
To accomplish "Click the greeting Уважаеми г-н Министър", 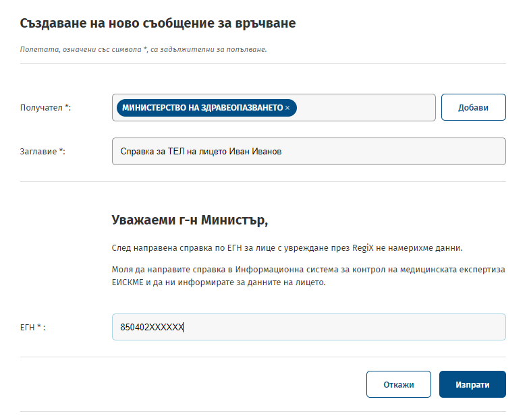I will (x=190, y=220).
